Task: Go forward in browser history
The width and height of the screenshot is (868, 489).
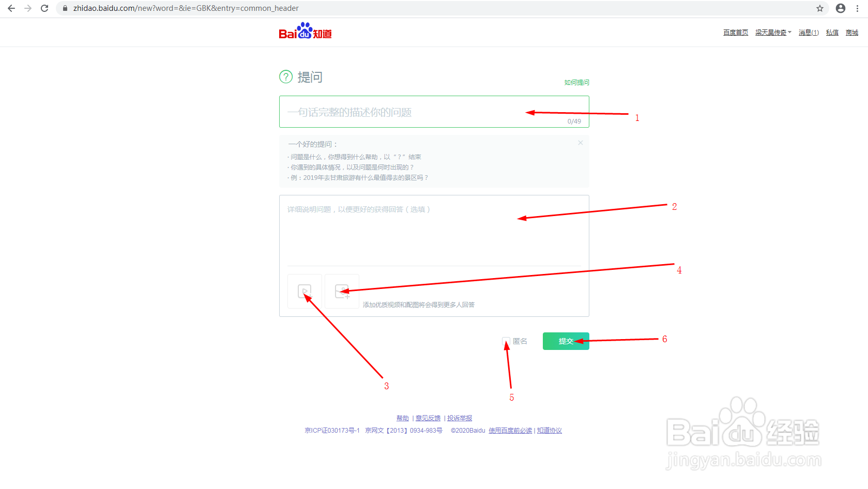Action: click(28, 8)
